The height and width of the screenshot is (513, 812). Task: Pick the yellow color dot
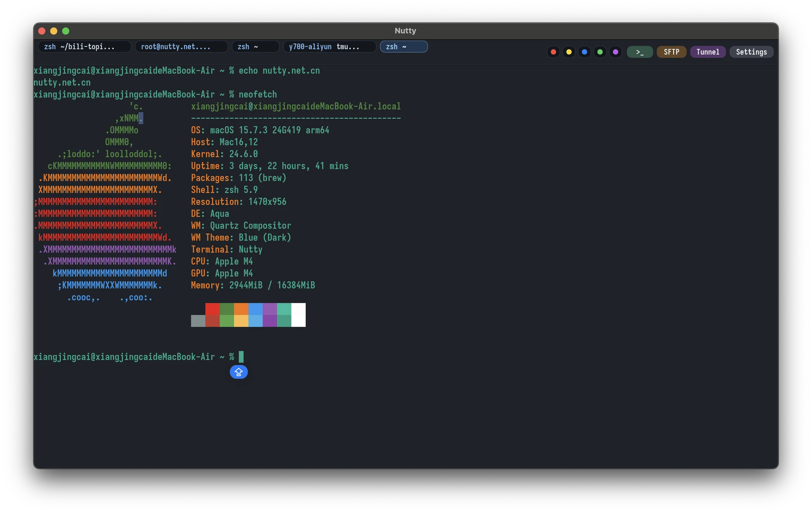point(569,52)
